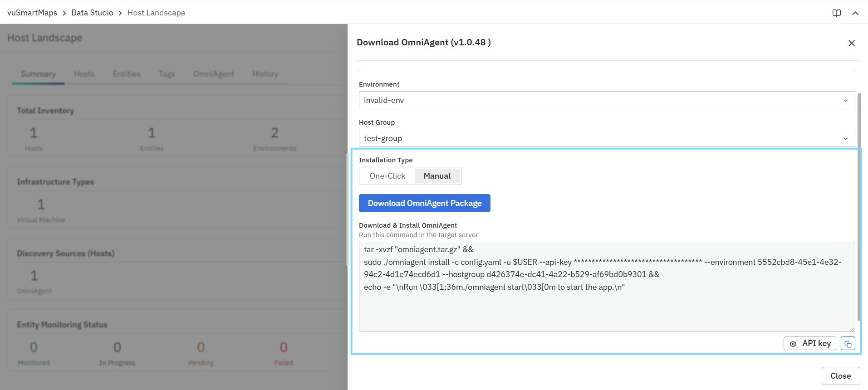Click the 'Infrastructure Types' section title
Viewport: 868px width, 390px height.
(55, 182)
